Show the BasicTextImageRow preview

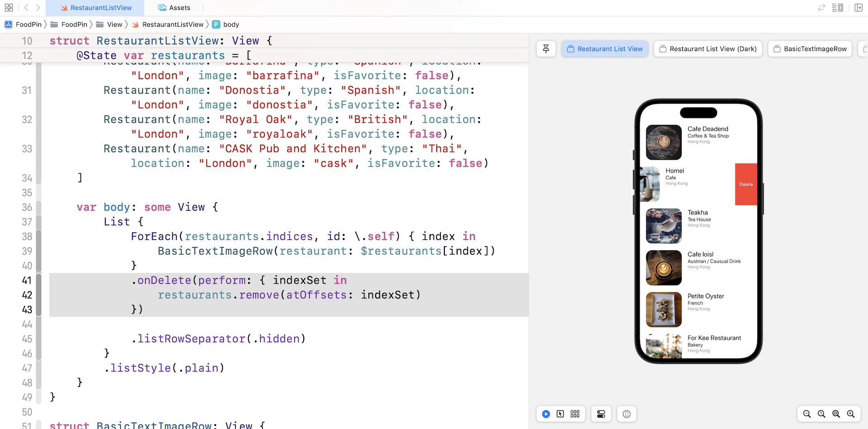[x=810, y=49]
